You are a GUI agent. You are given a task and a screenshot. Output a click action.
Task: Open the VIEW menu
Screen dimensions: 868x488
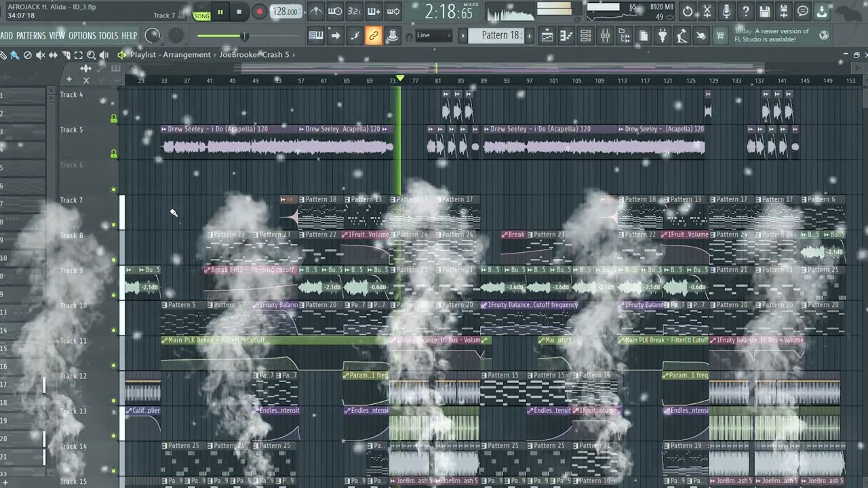point(57,35)
